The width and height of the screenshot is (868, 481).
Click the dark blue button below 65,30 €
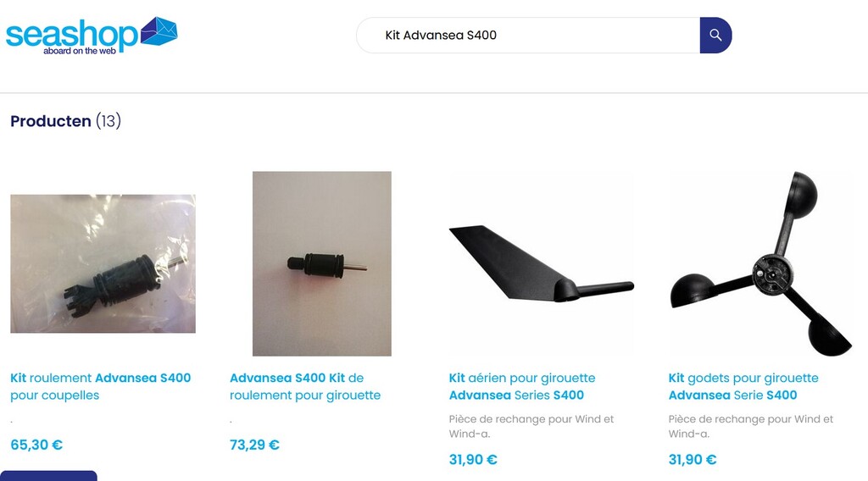[x=48, y=476]
